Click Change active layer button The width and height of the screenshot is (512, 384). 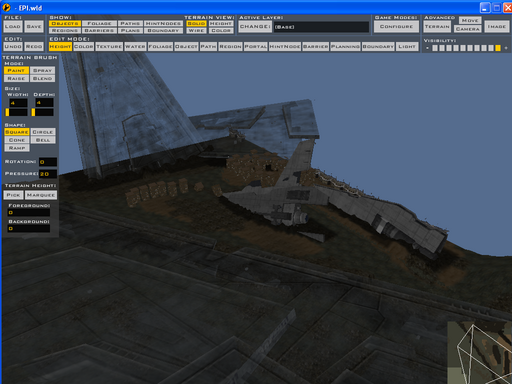tap(255, 27)
